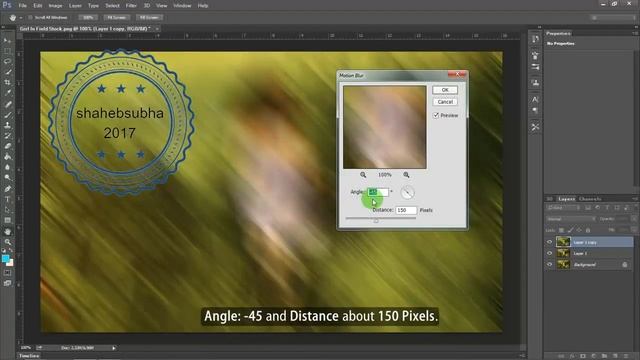
Task: Select the Crop tool
Action: point(7,82)
